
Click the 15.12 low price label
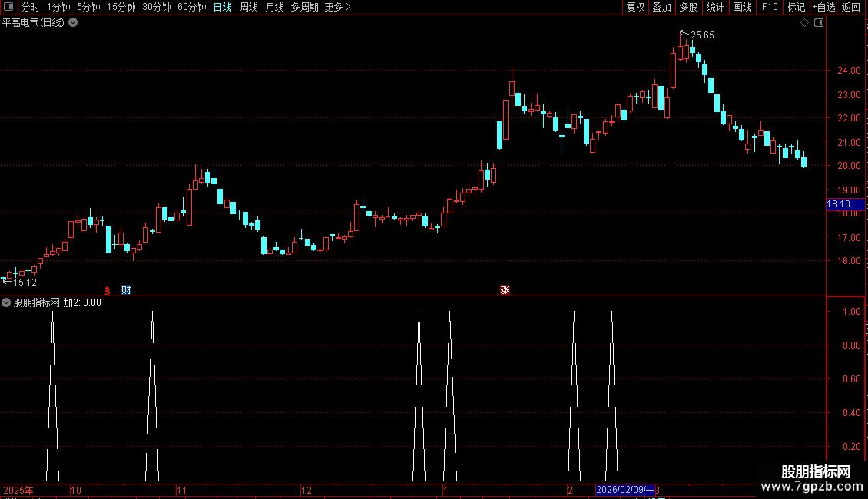coord(25,283)
